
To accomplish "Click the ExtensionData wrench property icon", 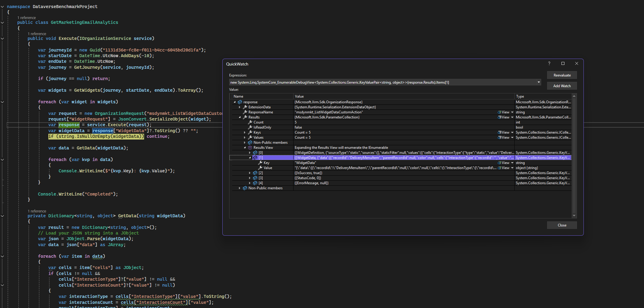I will coord(245,107).
